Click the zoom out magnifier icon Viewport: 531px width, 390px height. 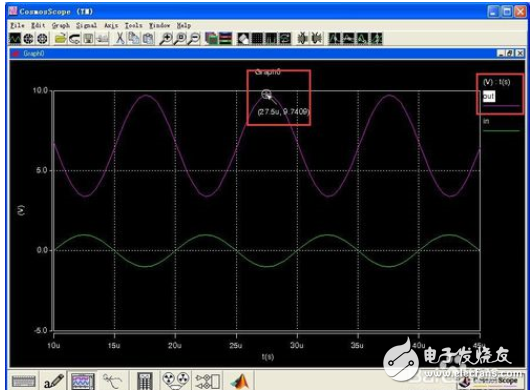tap(194, 39)
